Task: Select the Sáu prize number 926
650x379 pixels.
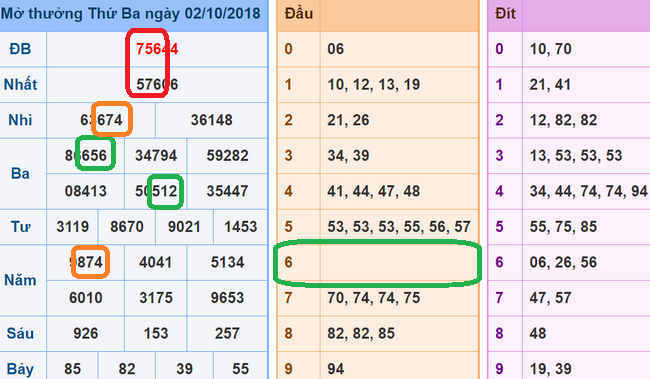Action: click(x=86, y=334)
